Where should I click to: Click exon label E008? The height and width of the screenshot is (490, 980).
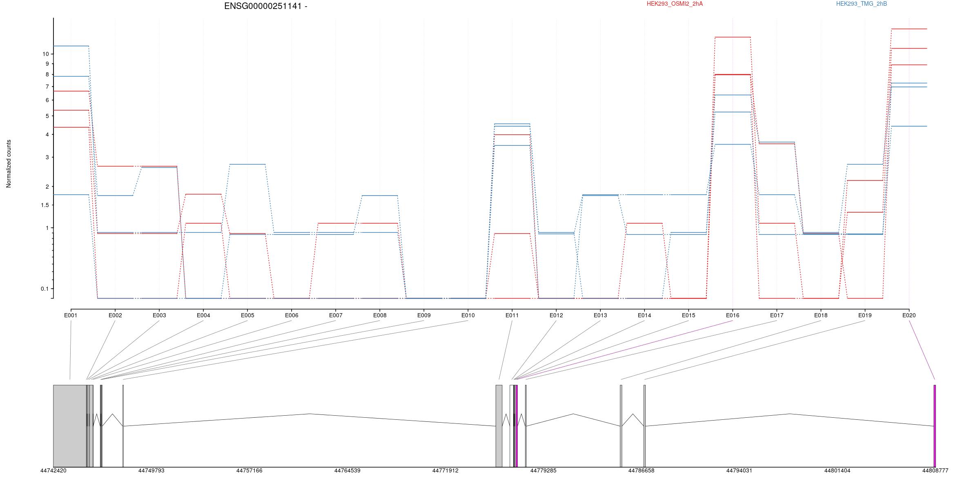pyautogui.click(x=380, y=315)
